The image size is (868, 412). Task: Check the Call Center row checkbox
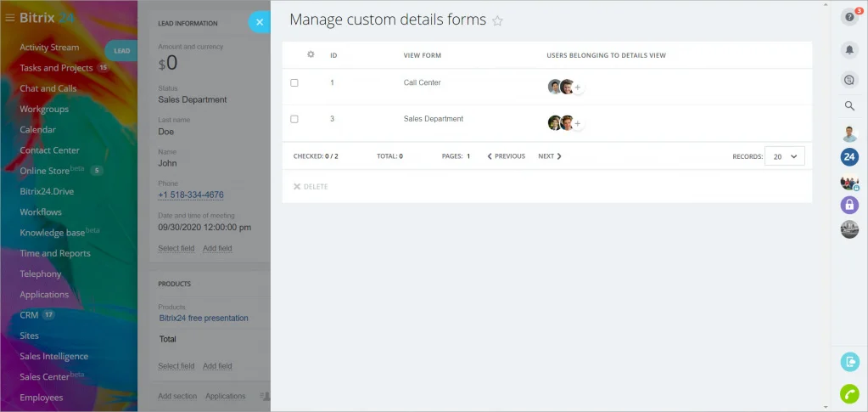pyautogui.click(x=294, y=82)
